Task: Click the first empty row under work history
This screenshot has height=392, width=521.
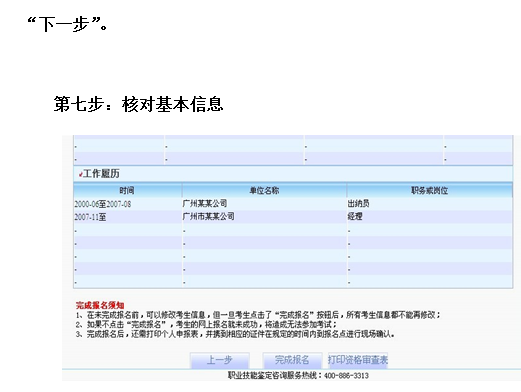Action: click(293, 230)
